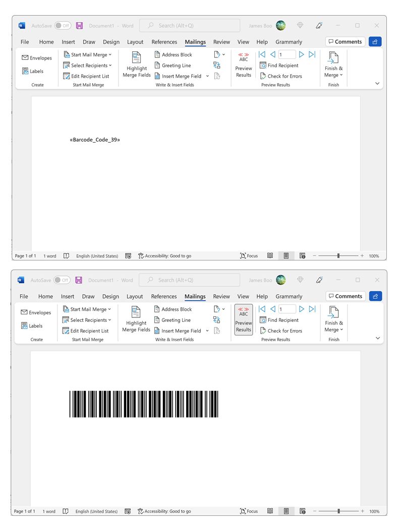Viewport: 402px width, 532px height.
Task: Open Envelopes in bottom window ribbon
Action: coord(36,312)
